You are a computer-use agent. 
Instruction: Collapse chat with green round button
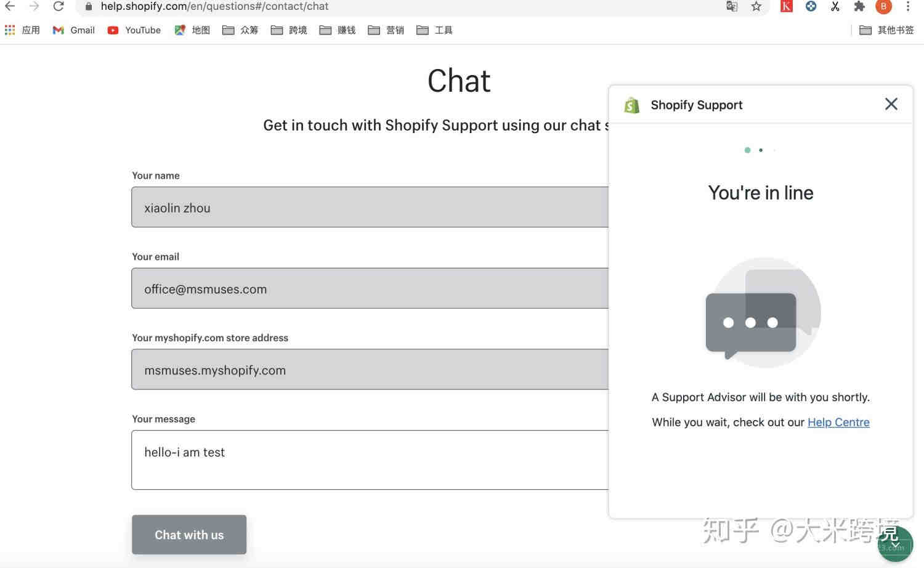[x=895, y=544]
